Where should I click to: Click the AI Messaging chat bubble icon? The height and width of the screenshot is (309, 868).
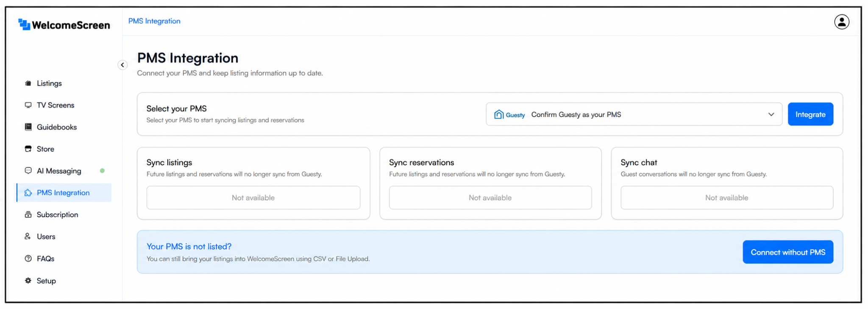tap(28, 171)
